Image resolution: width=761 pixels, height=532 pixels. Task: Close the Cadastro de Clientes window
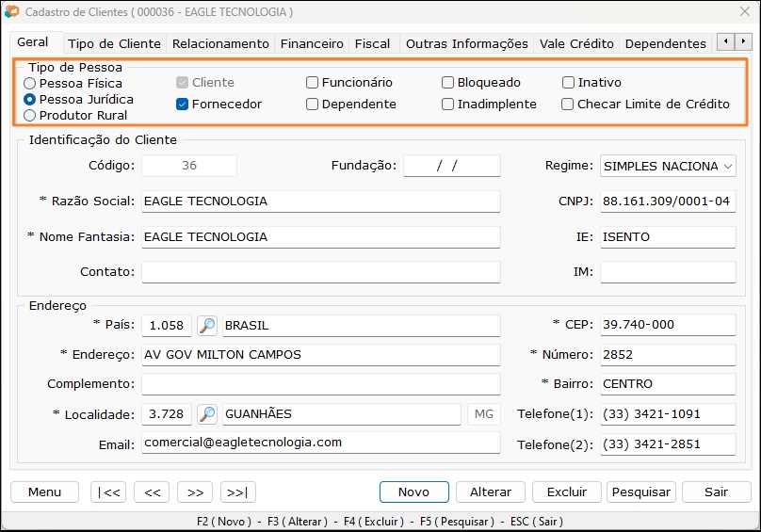coord(744,11)
